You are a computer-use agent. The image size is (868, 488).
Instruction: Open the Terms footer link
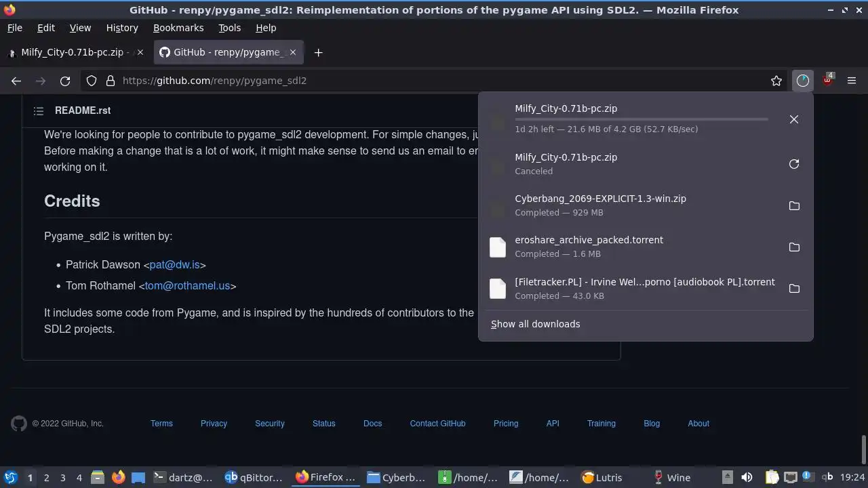tap(161, 424)
